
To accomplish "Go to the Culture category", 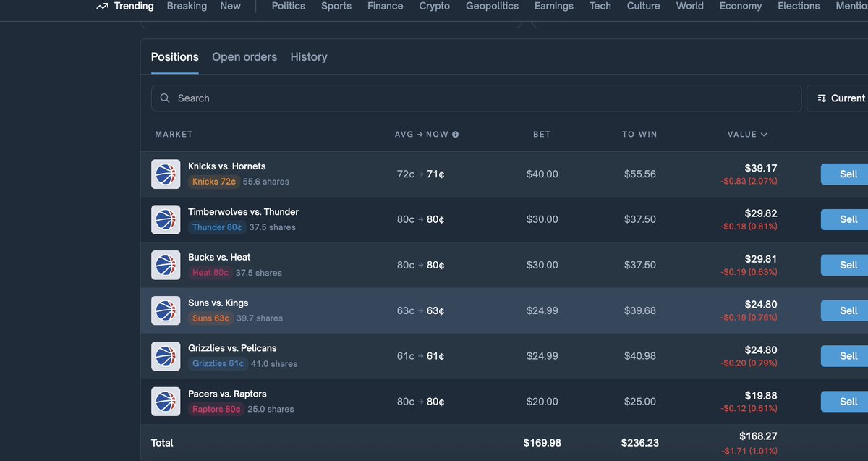I will [x=644, y=6].
